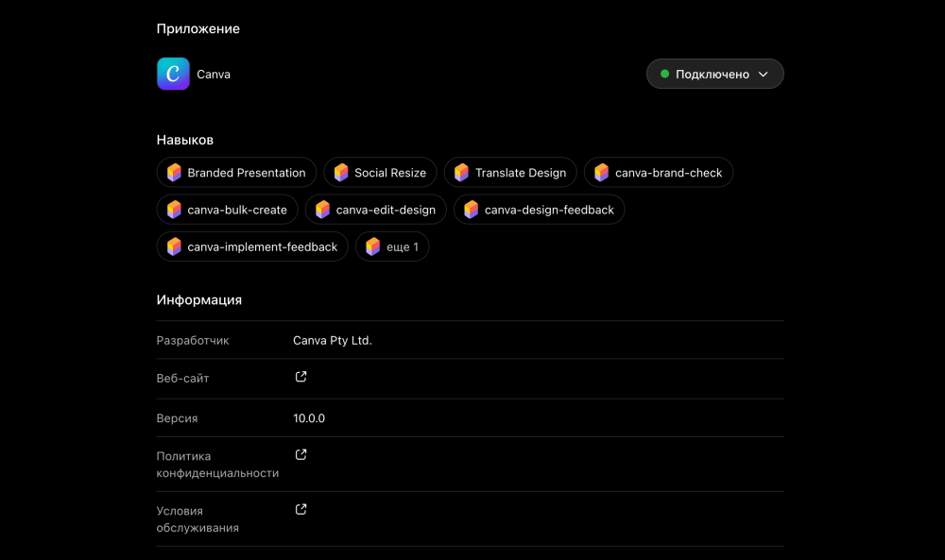Select the canva-bulk-create skill chip
This screenshot has width=945, height=560.
(227, 210)
